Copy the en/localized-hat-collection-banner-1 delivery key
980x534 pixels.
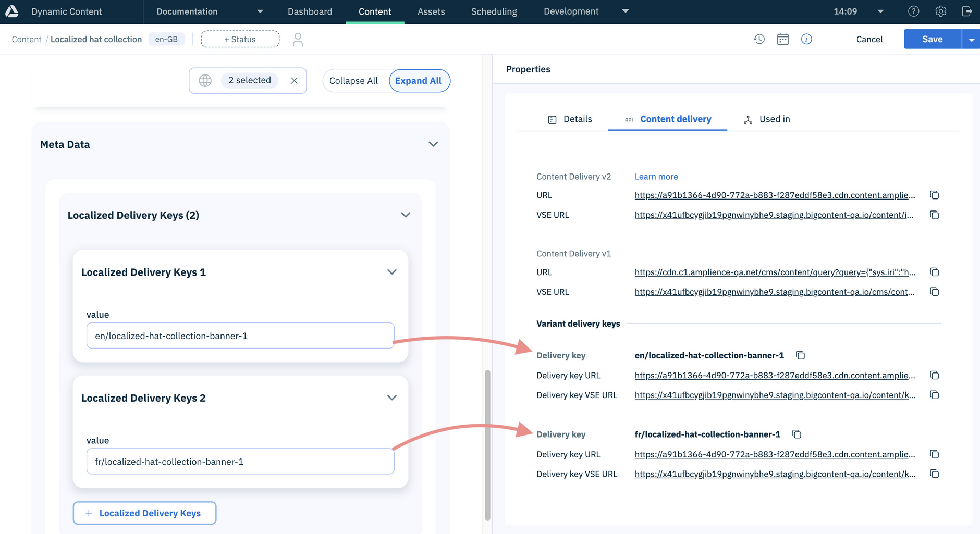[x=800, y=355]
